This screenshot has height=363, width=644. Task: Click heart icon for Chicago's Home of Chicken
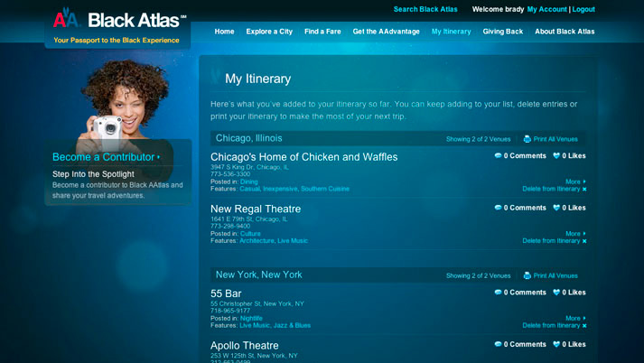coord(556,155)
